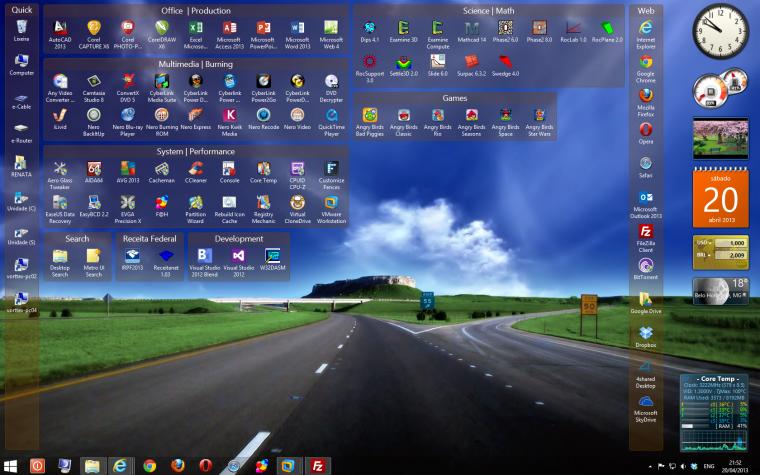Click the currency converter gadget
The image size is (760, 475).
click(720, 252)
